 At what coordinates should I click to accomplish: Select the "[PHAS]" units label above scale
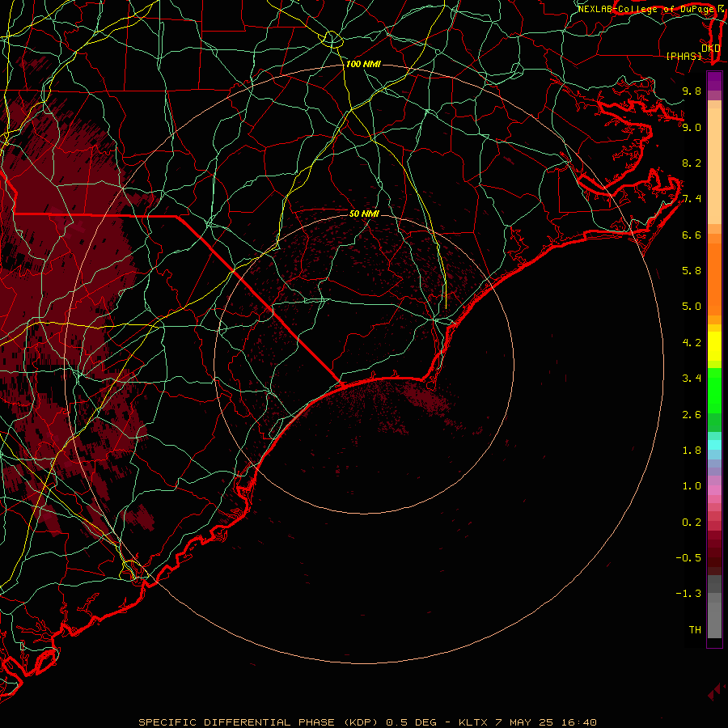[684, 56]
